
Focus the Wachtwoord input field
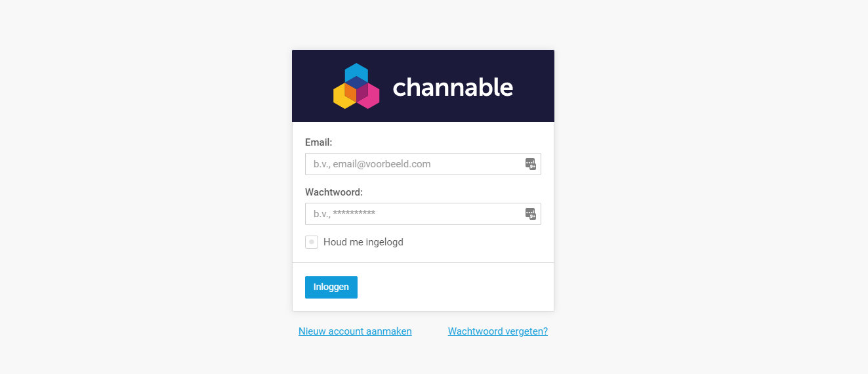click(423, 214)
